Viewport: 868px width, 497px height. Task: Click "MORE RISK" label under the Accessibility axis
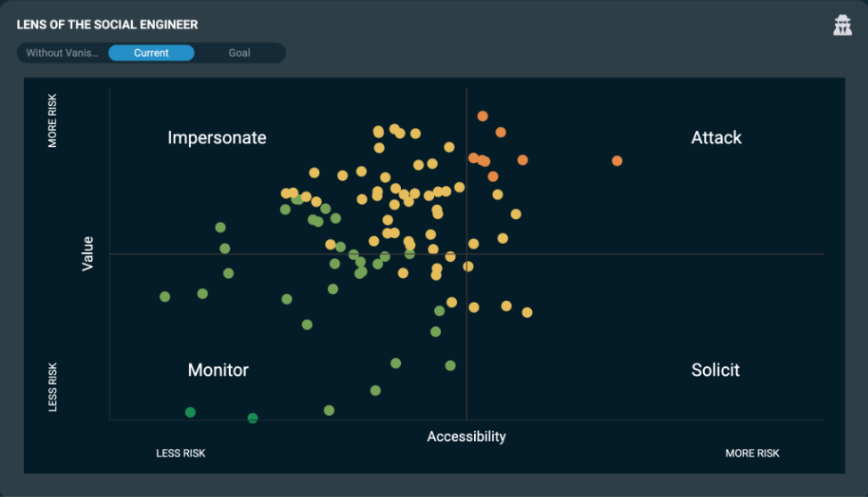click(x=752, y=453)
